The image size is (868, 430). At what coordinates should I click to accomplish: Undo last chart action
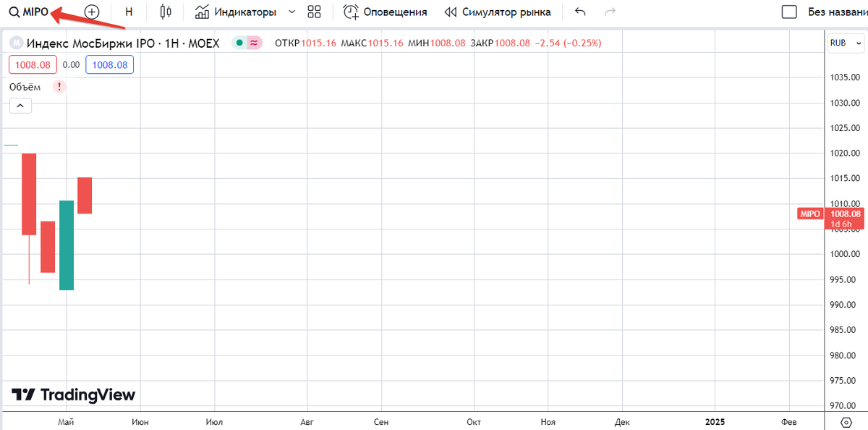click(x=580, y=12)
